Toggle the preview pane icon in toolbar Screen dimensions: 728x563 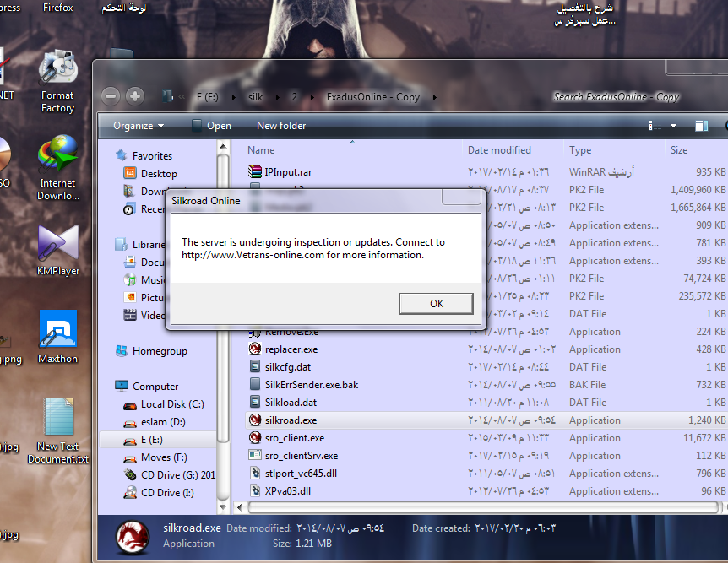[701, 126]
